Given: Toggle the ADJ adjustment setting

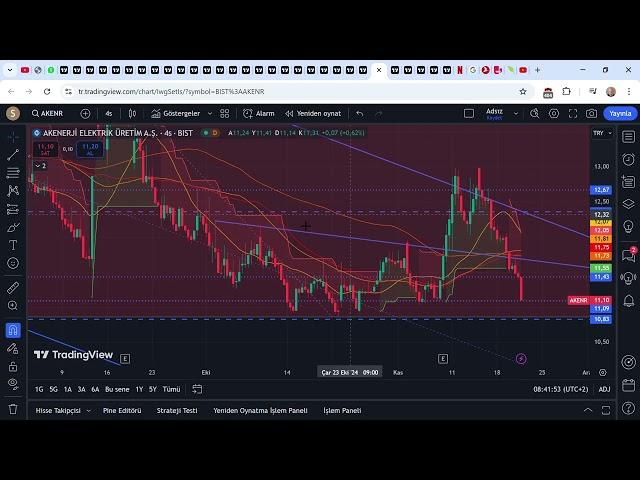Looking at the screenshot, I should click(604, 389).
